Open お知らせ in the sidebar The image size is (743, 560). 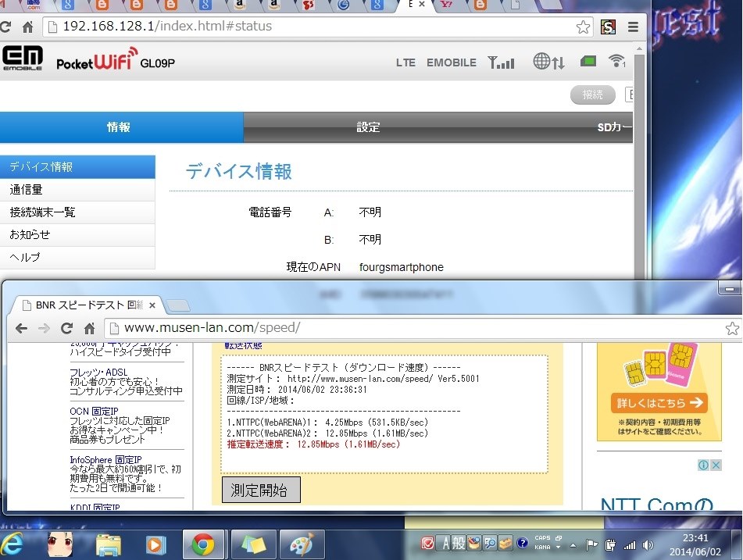[77, 234]
